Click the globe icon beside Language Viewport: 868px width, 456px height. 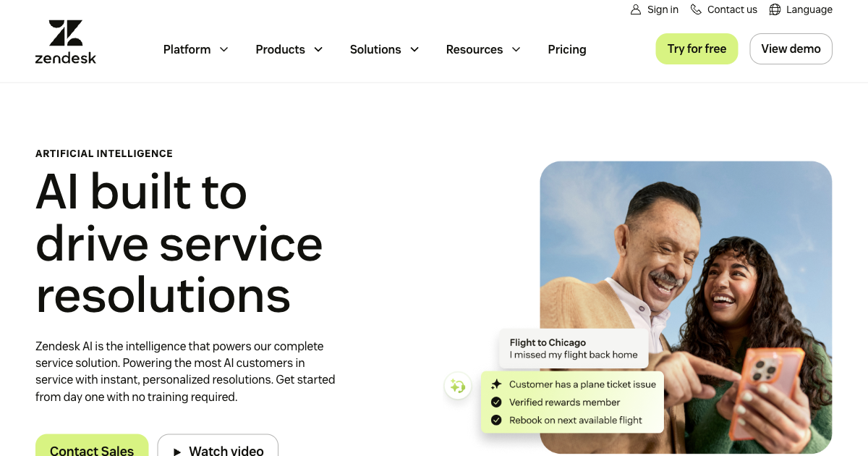pos(775,9)
